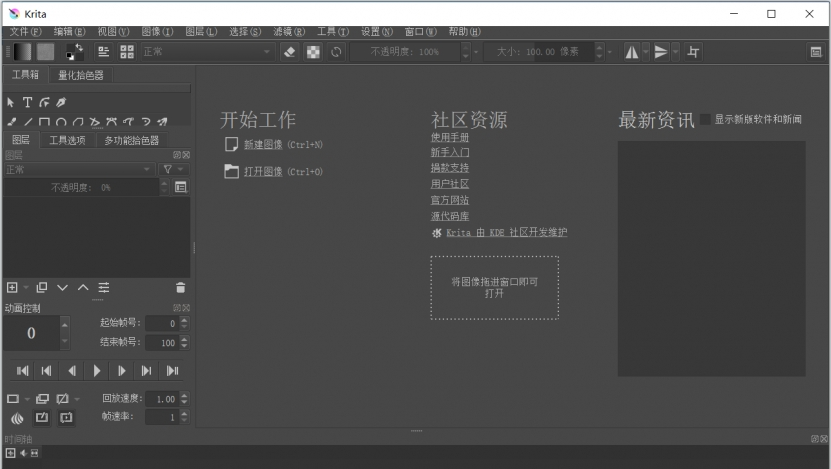Open 设置(N) menu
Image resolution: width=831 pixels, height=469 pixels.
[x=377, y=32]
